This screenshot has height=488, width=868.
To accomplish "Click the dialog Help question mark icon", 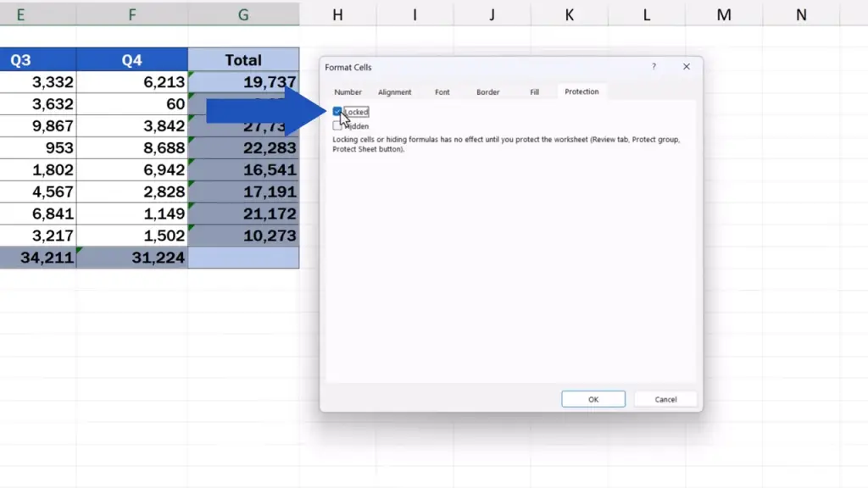I will [654, 67].
